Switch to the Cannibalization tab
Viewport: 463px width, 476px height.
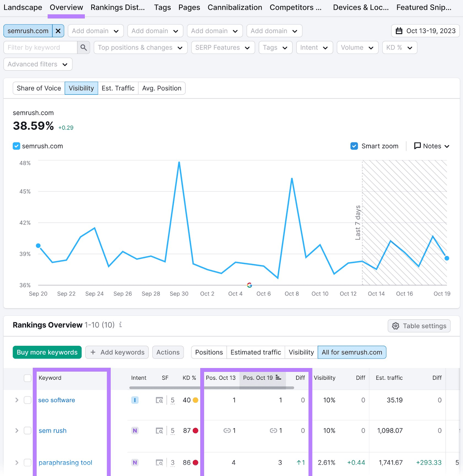point(234,7)
